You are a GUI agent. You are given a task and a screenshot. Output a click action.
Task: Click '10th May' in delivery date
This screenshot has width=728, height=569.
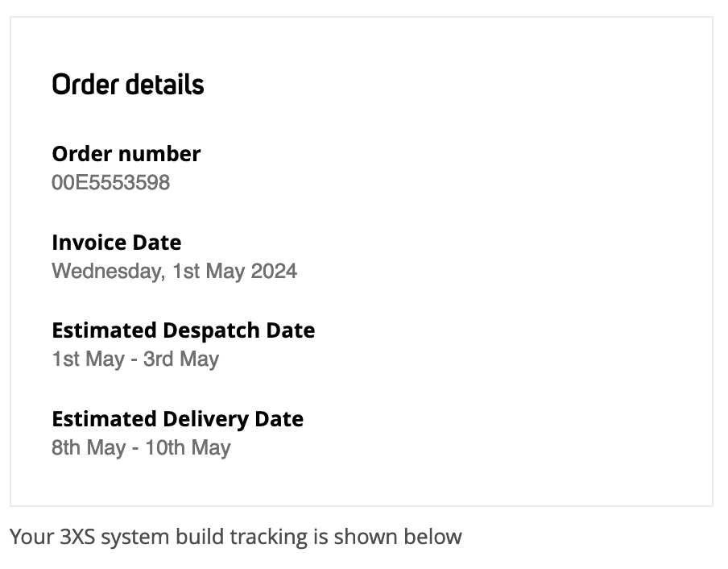point(188,448)
